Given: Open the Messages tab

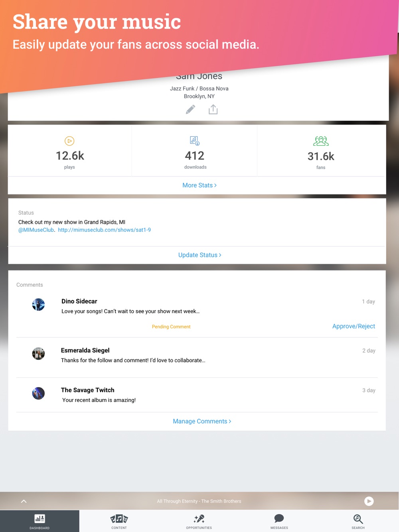Looking at the screenshot, I should 279,521.
